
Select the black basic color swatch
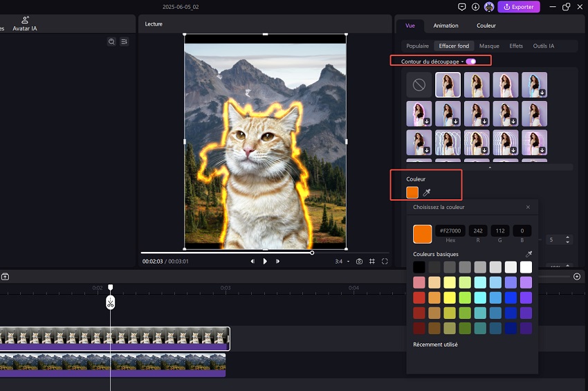coord(419,267)
